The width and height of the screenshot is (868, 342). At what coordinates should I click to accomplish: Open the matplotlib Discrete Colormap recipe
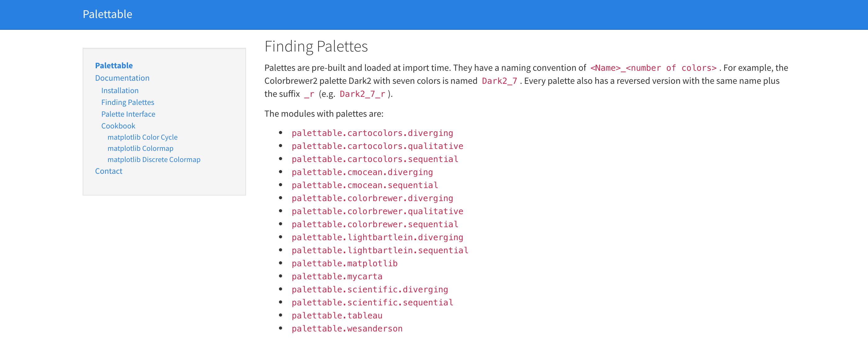(154, 159)
